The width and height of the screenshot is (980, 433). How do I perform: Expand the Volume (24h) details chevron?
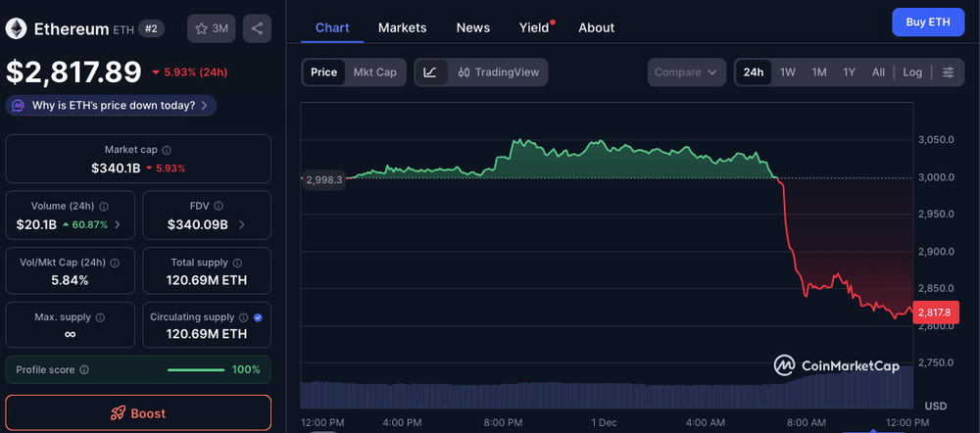118,224
